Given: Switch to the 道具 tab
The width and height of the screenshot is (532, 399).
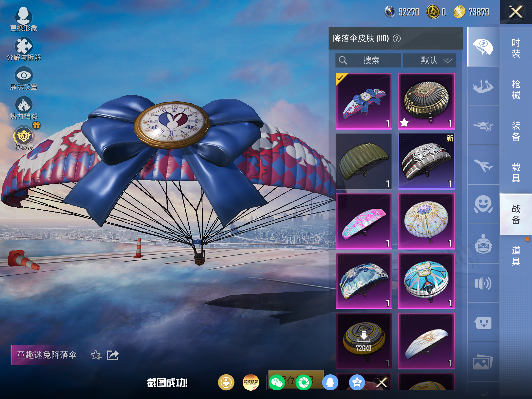Looking at the screenshot, I should tap(516, 256).
